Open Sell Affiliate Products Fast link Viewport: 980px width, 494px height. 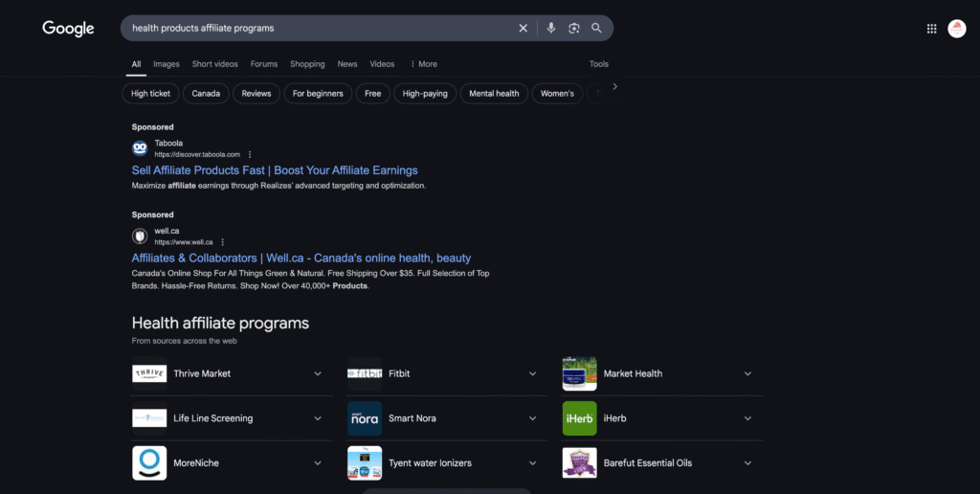[x=275, y=170]
